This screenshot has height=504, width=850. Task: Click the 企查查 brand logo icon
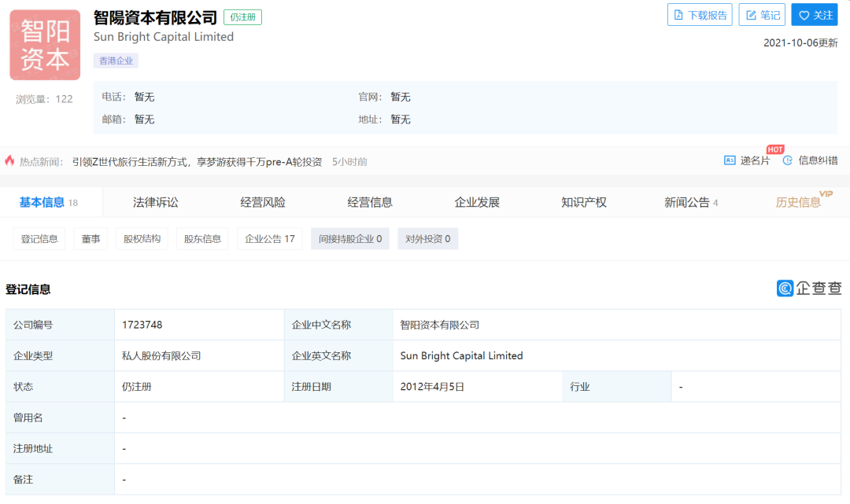785,288
